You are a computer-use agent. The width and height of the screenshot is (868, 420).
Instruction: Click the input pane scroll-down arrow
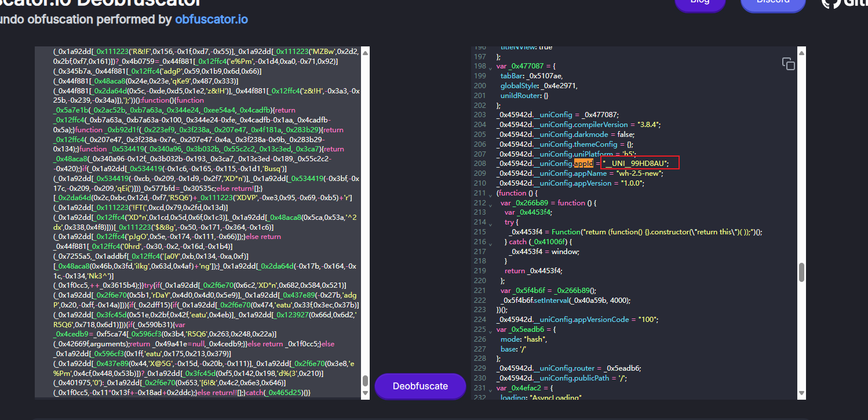pos(364,394)
